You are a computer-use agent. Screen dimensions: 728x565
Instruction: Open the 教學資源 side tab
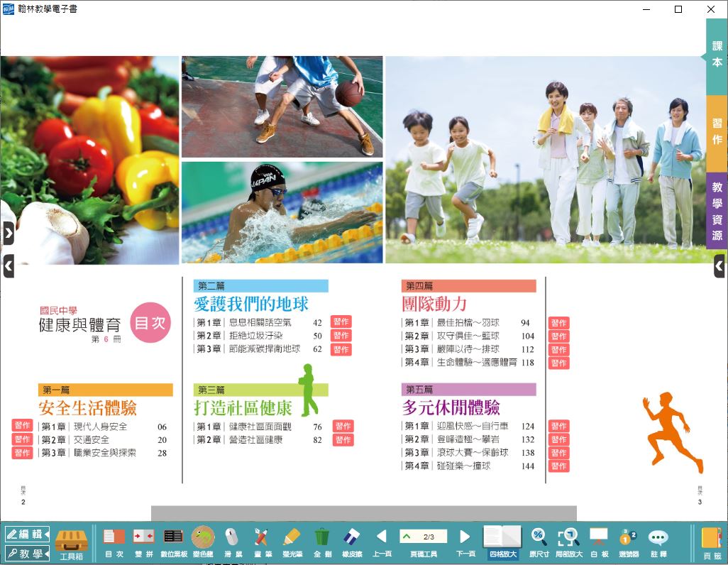click(x=717, y=211)
